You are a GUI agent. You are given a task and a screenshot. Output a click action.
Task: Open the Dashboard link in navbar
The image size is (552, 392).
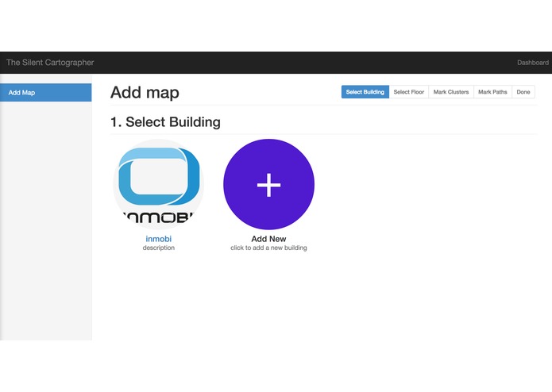pos(533,63)
